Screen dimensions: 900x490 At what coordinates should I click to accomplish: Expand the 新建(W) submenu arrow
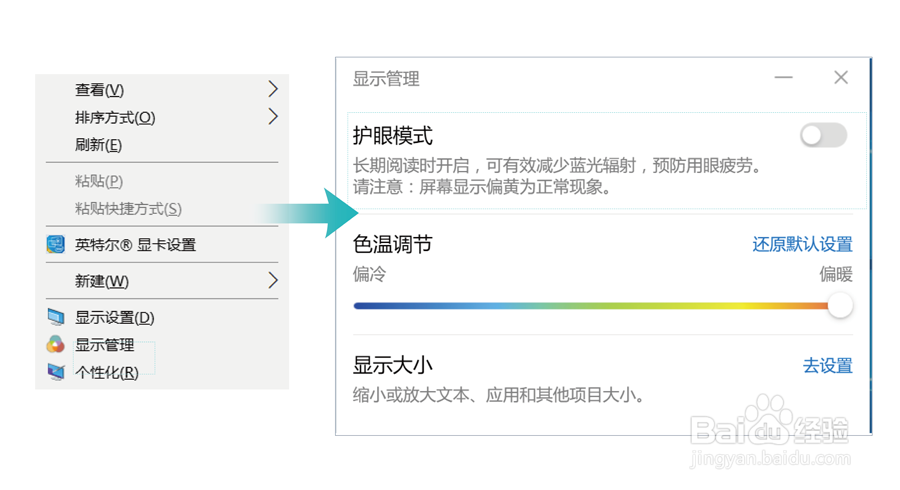click(x=273, y=281)
